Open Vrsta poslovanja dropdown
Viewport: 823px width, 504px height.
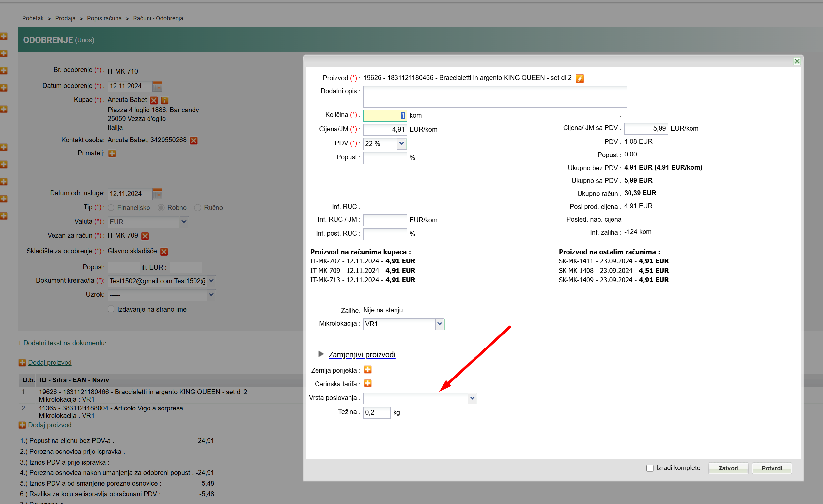(x=472, y=398)
